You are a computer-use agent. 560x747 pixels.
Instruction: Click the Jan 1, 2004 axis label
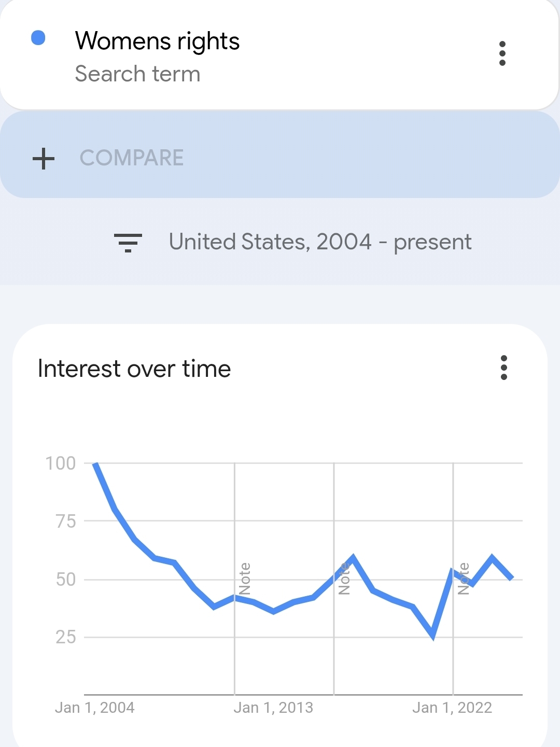click(94, 708)
